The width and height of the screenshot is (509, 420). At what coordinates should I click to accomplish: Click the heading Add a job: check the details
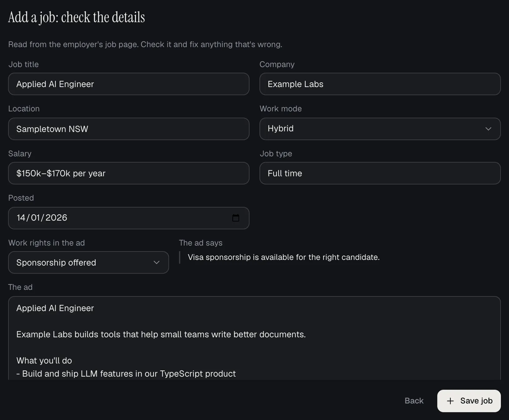76,17
